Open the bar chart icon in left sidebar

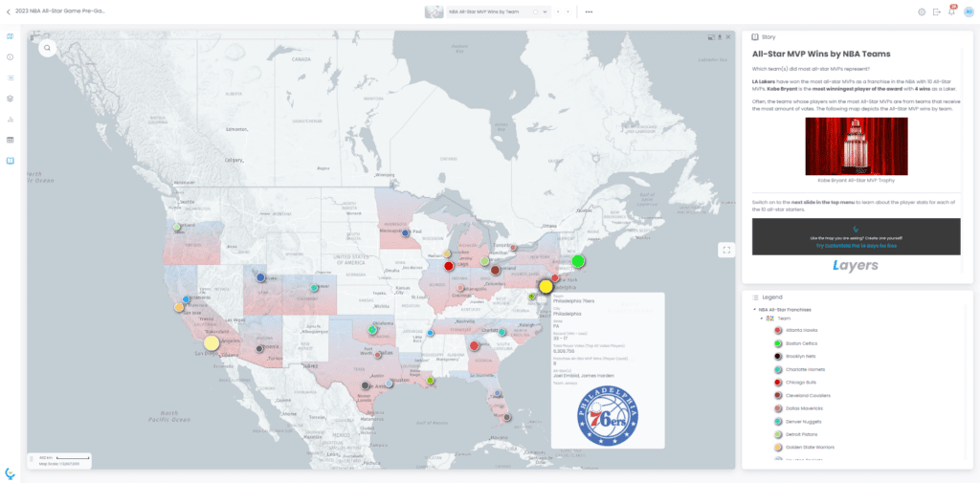(10, 120)
